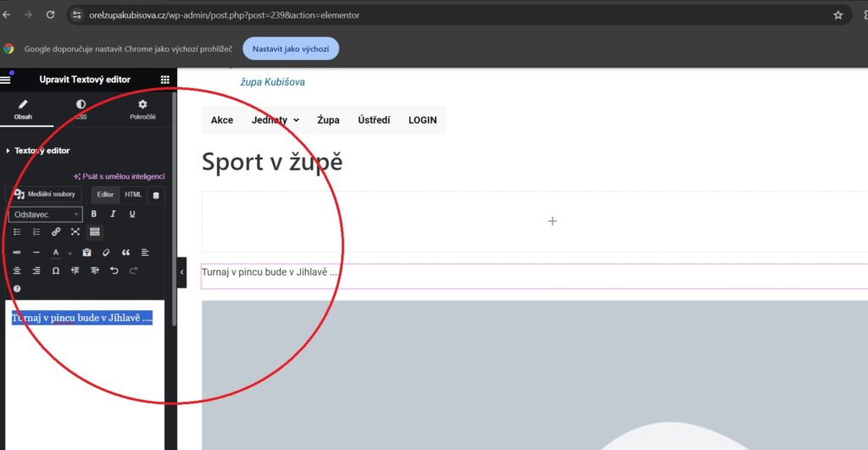The height and width of the screenshot is (450, 868).
Task: Select the Turnaj v pincu text widget
Action: pos(534,275)
